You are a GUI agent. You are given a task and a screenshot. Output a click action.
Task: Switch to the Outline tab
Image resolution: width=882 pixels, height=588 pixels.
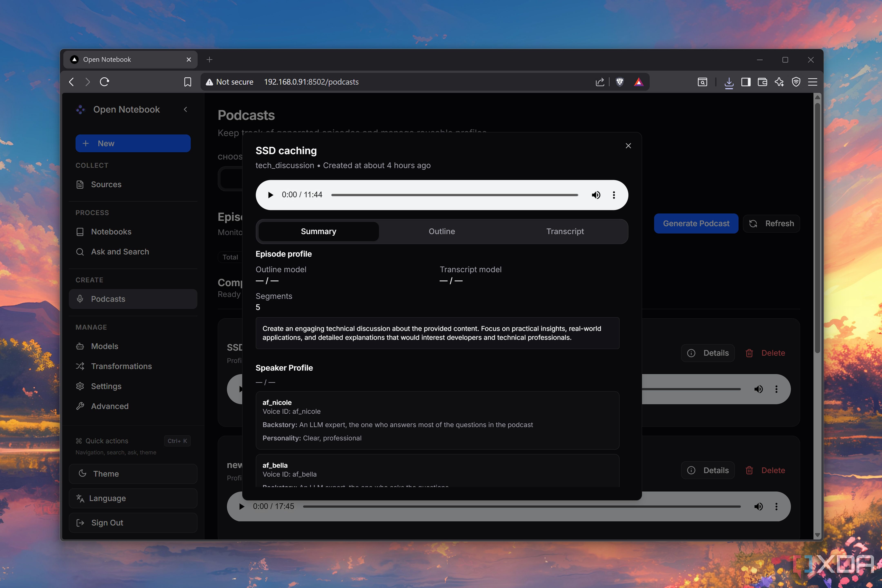click(442, 231)
